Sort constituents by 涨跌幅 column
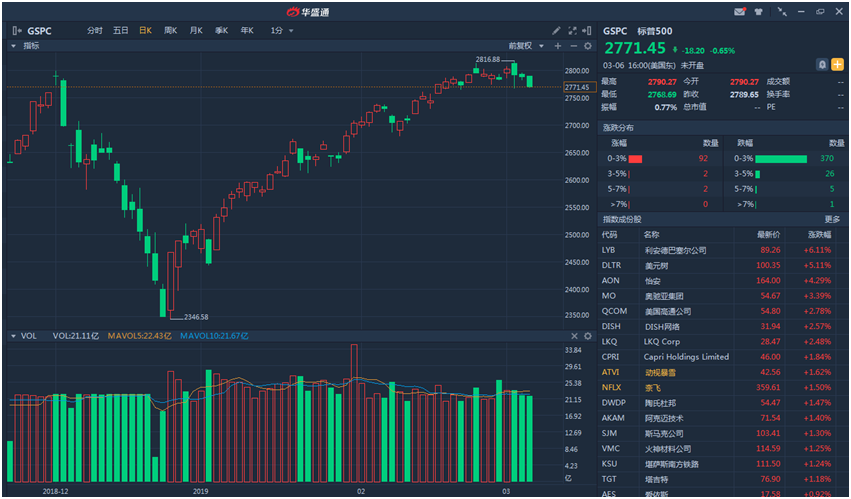The image size is (851, 499). [x=820, y=235]
